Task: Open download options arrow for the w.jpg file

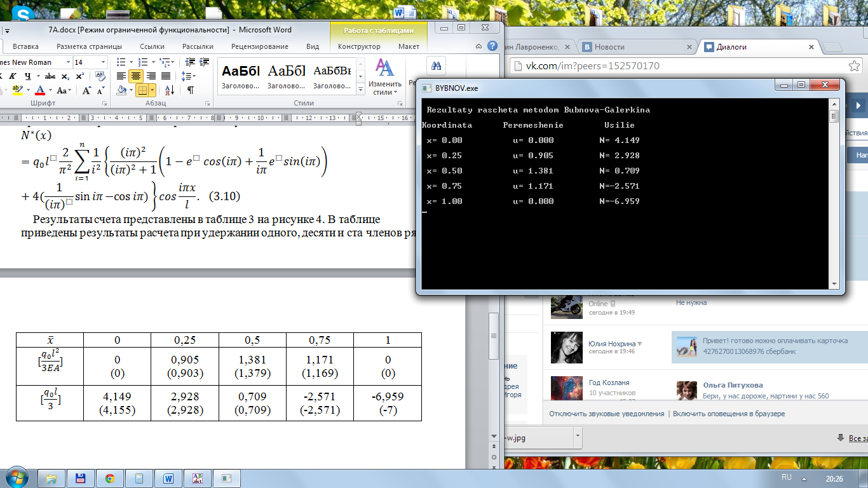Action: pyautogui.click(x=578, y=437)
